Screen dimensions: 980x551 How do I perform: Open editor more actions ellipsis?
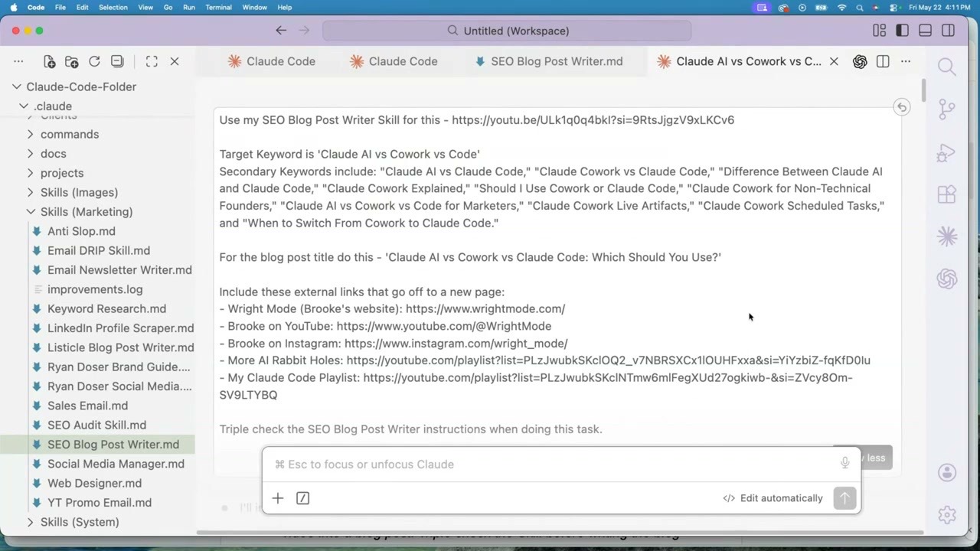pyautogui.click(x=906, y=61)
